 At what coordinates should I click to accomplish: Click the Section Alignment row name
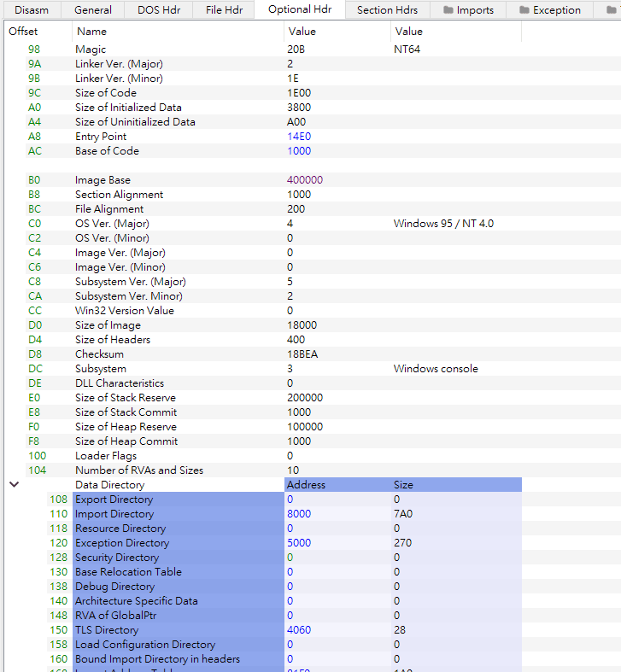[x=120, y=195]
